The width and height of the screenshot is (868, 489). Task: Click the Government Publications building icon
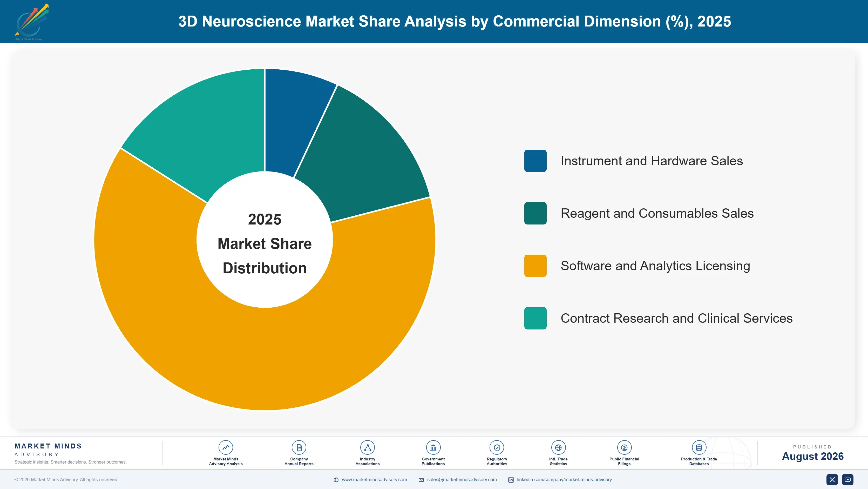[433, 447]
